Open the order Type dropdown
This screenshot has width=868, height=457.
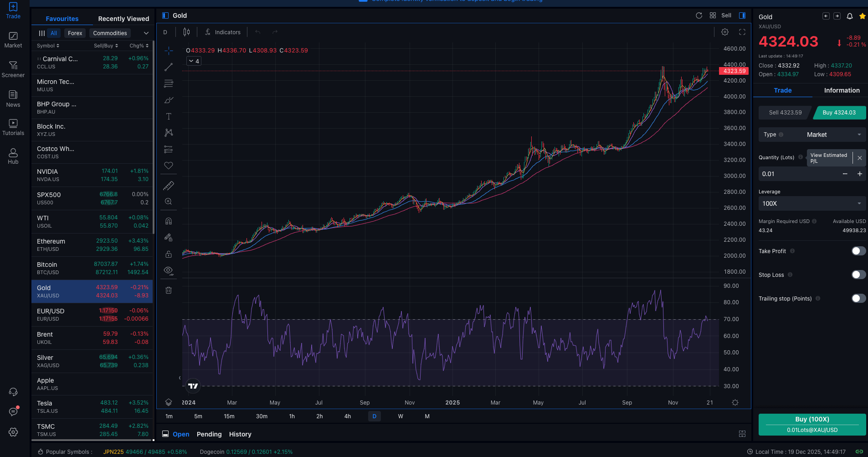click(x=812, y=135)
